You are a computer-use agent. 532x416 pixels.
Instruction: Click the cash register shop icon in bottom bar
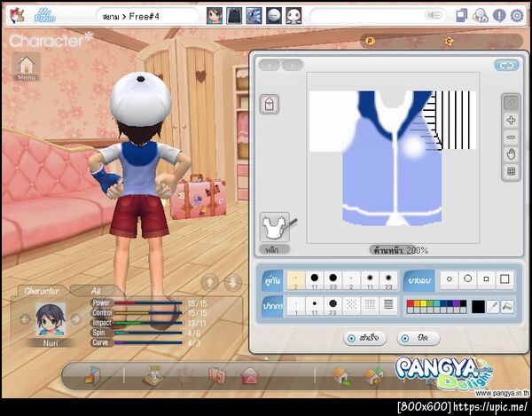[x=153, y=375]
